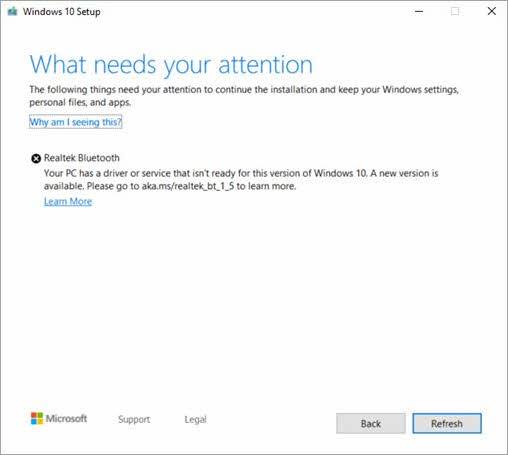The height and width of the screenshot is (455, 508).
Task: Follow the Learn More link under Realtek Bluetooth
Action: pyautogui.click(x=68, y=201)
